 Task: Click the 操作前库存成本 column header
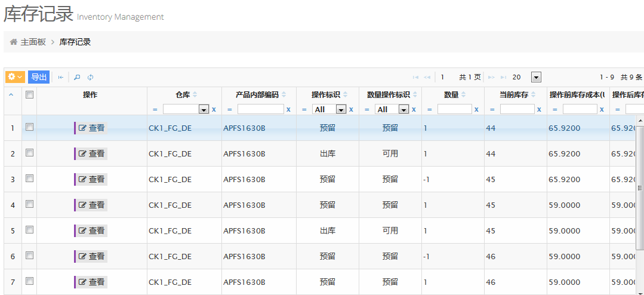(x=578, y=95)
